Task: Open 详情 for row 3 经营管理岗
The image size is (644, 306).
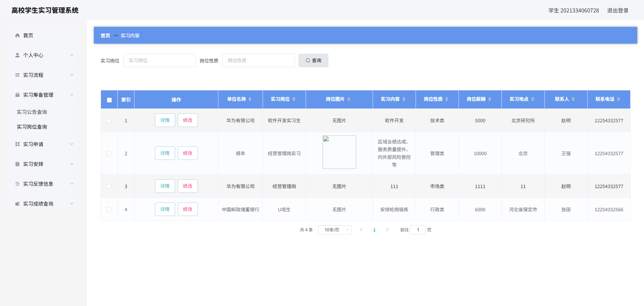Action: pyautogui.click(x=165, y=186)
